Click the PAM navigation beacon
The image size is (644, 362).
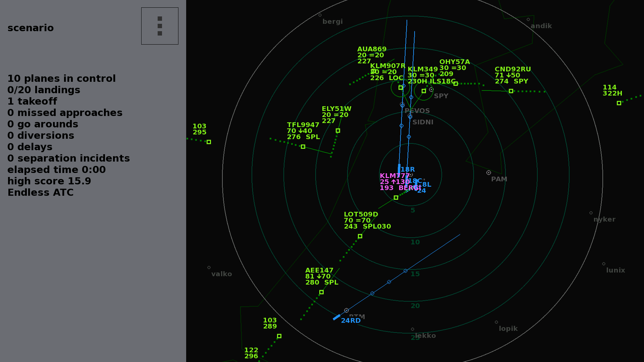[489, 173]
